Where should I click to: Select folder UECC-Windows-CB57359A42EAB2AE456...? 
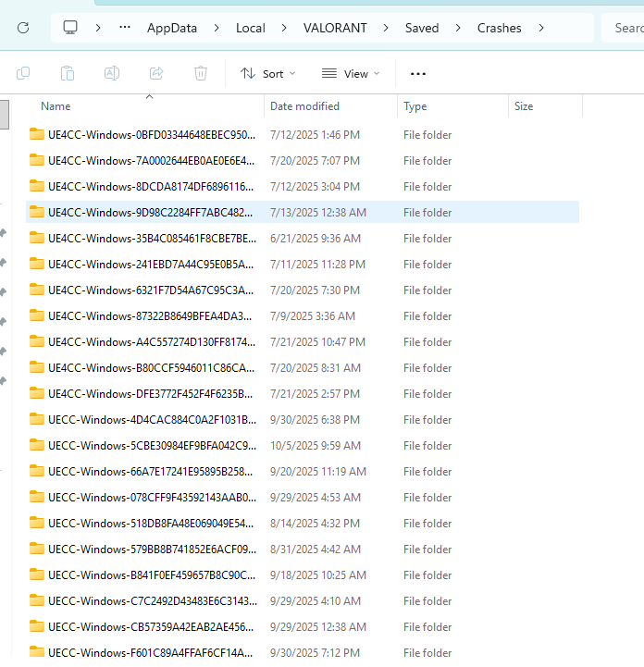[303, 627]
